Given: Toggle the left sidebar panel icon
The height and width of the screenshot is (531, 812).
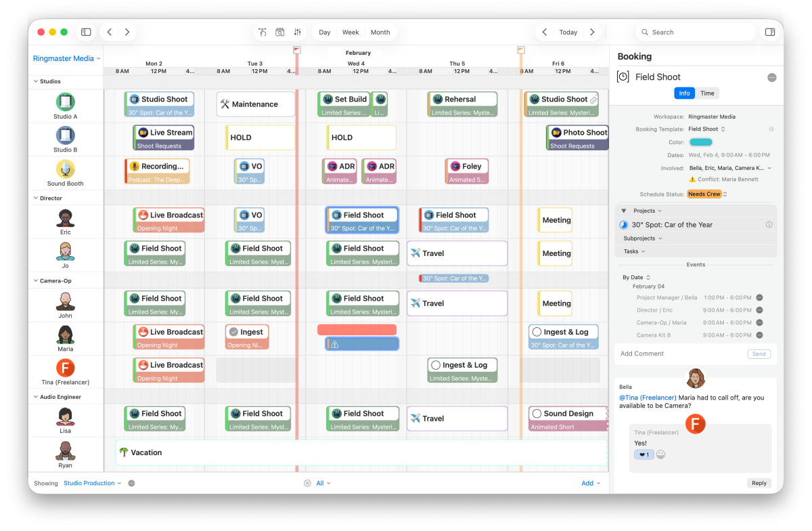Looking at the screenshot, I should tap(86, 32).
